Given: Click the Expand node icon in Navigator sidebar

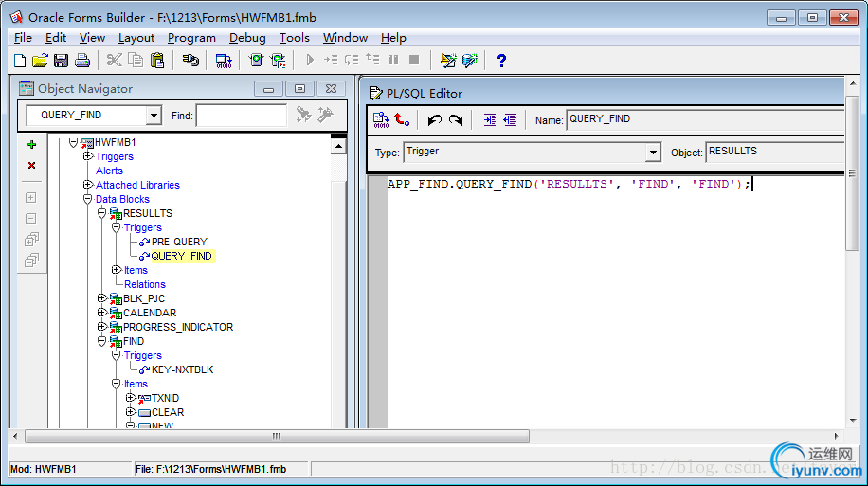Looking at the screenshot, I should pos(31,198).
